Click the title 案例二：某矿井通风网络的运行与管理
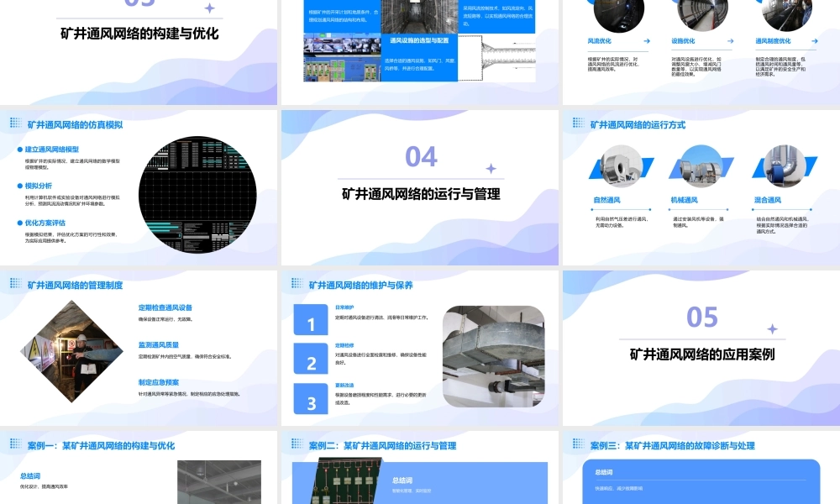 pyautogui.click(x=382, y=445)
